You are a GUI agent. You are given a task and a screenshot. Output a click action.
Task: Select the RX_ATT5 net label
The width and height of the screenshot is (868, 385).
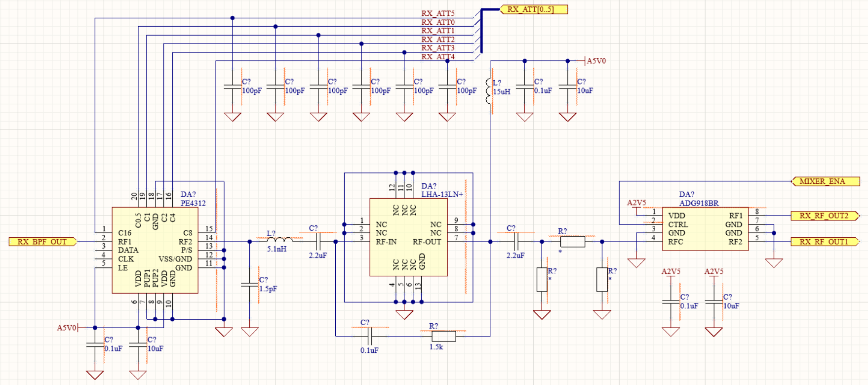(437, 14)
